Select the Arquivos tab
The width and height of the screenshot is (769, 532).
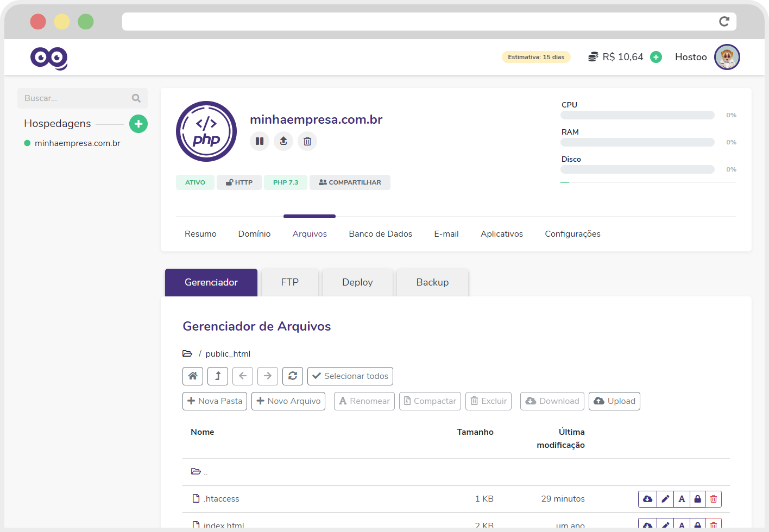(310, 234)
